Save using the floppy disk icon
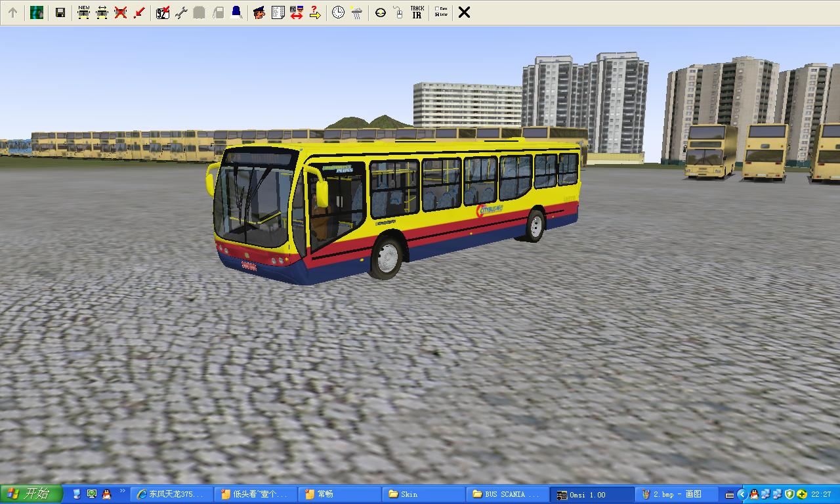This screenshot has height=504, width=840. [60, 12]
